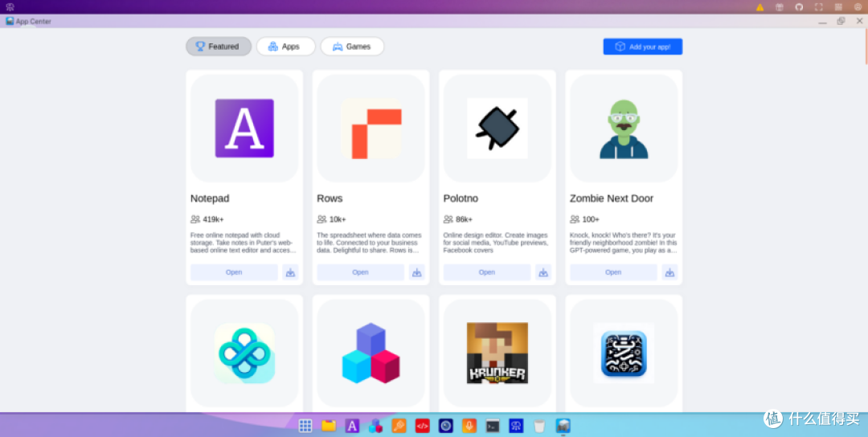Open the app grid launcher in the taskbar
Image resolution: width=868 pixels, height=437 pixels.
pyautogui.click(x=305, y=426)
